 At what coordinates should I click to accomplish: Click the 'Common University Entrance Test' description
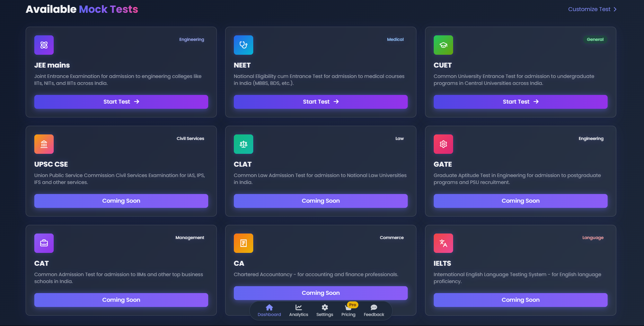514,80
